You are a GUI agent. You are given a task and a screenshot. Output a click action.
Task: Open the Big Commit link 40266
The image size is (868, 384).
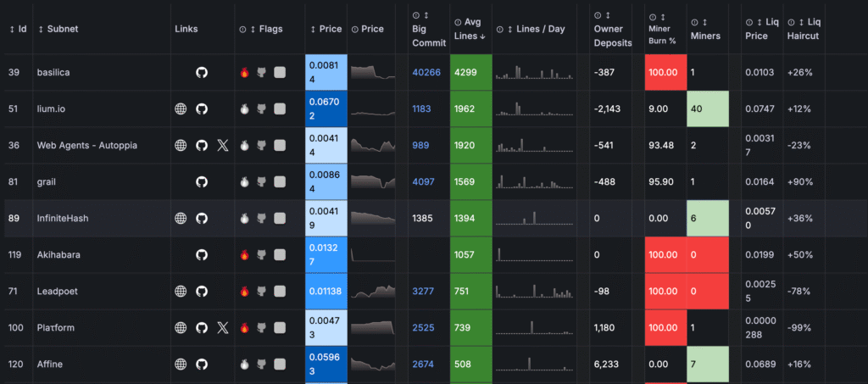click(x=426, y=73)
